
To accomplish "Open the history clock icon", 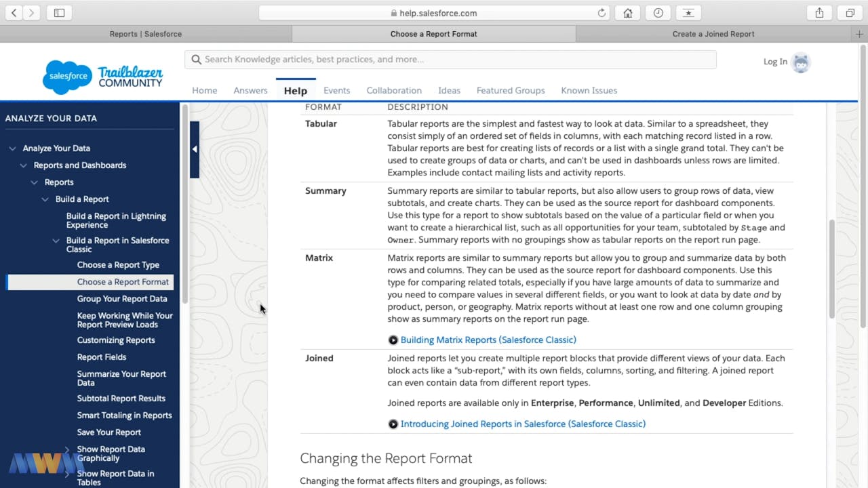I will pos(658,13).
